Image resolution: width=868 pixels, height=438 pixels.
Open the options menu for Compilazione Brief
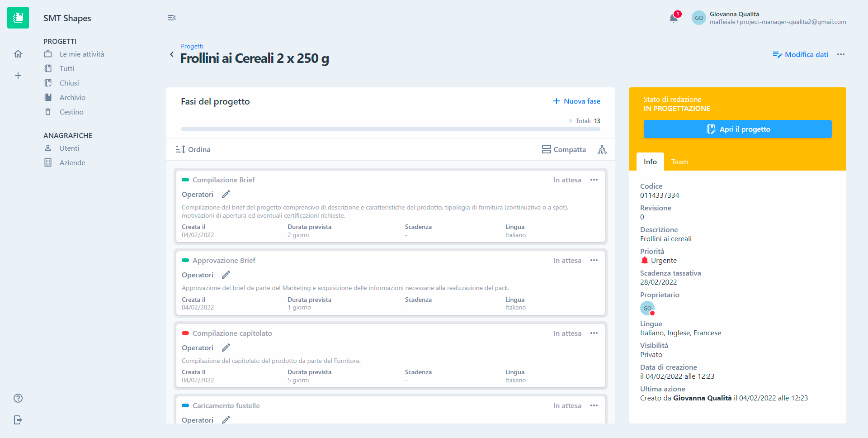pos(594,180)
